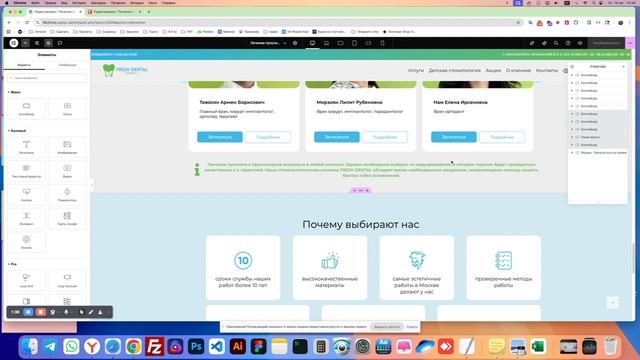This screenshot has width=640, height=360.
Task: Select the rightmost mobile portrait device icon
Action: pos(382,43)
